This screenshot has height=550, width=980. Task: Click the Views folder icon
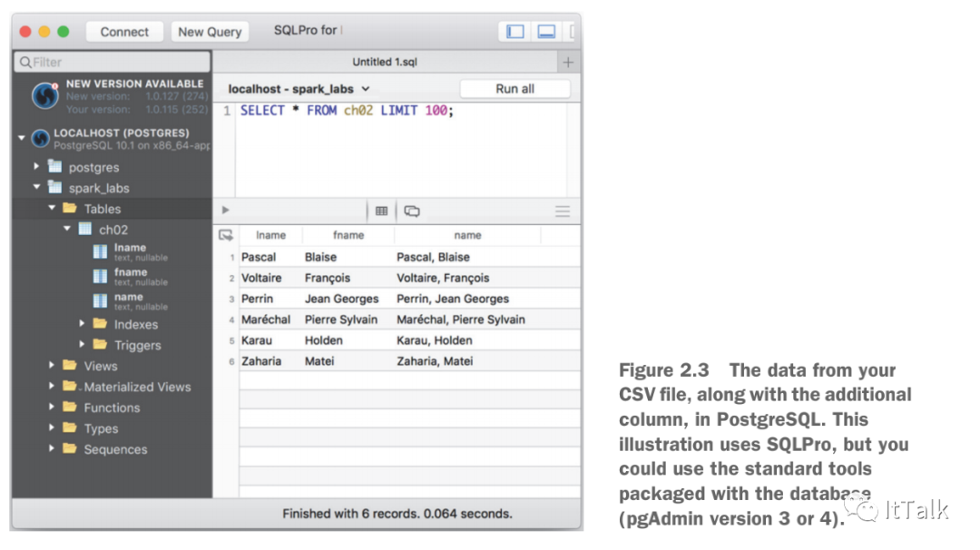click(70, 364)
